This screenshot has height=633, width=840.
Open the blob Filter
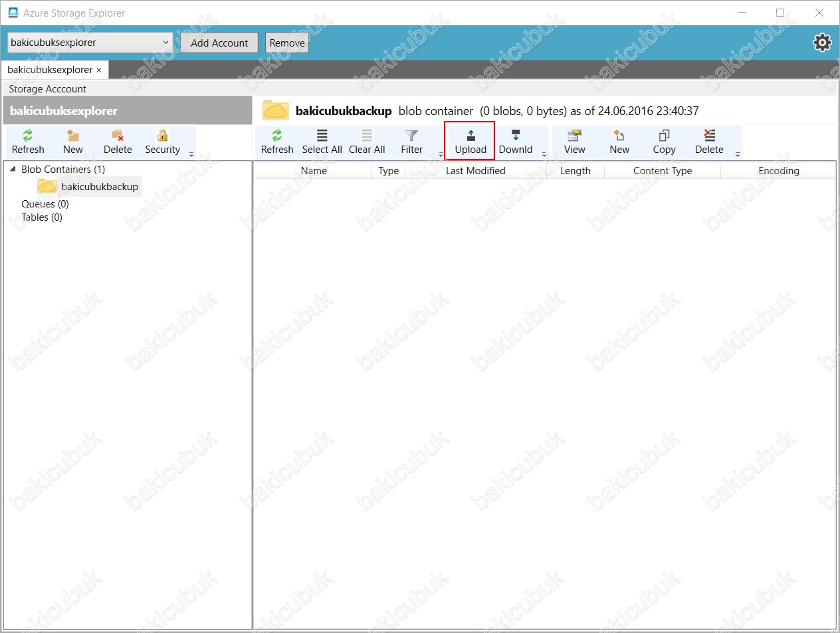(412, 142)
